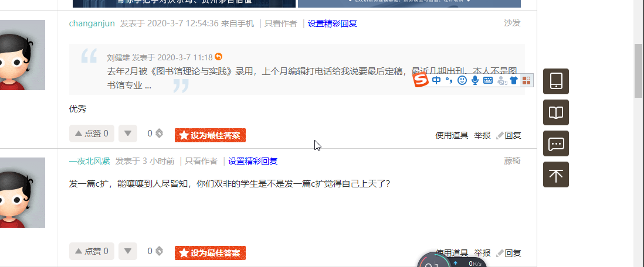This screenshot has height=267, width=644.
Task: Open Sogou skin shirt icon
Action: coord(513,80)
